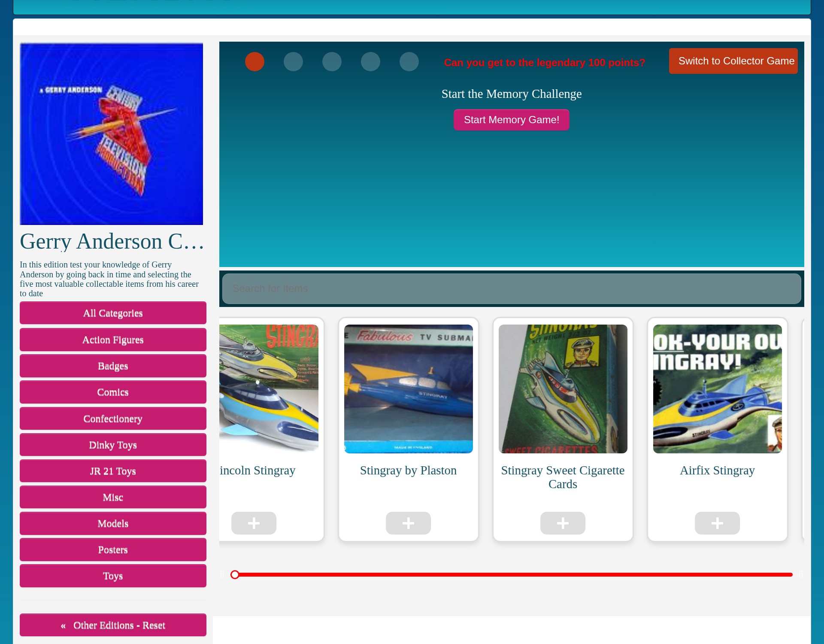The image size is (824, 644).
Task: Filter by Misc category
Action: tap(113, 497)
